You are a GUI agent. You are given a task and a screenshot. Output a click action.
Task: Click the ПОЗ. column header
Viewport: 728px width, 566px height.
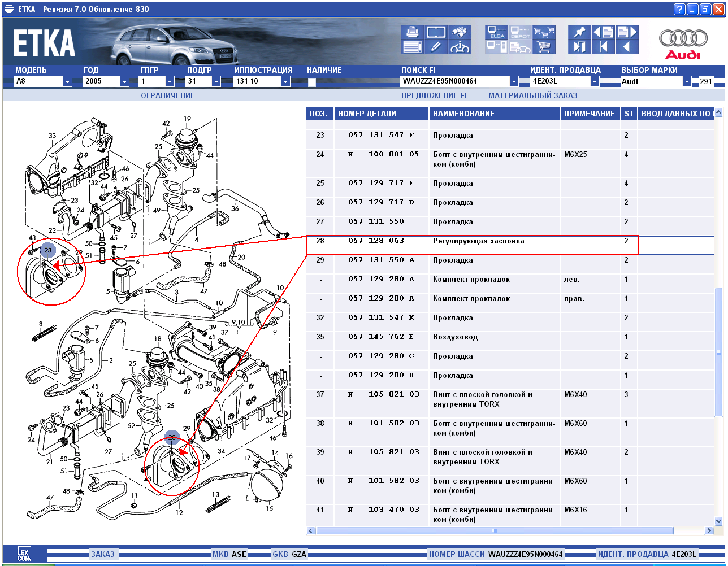319,114
